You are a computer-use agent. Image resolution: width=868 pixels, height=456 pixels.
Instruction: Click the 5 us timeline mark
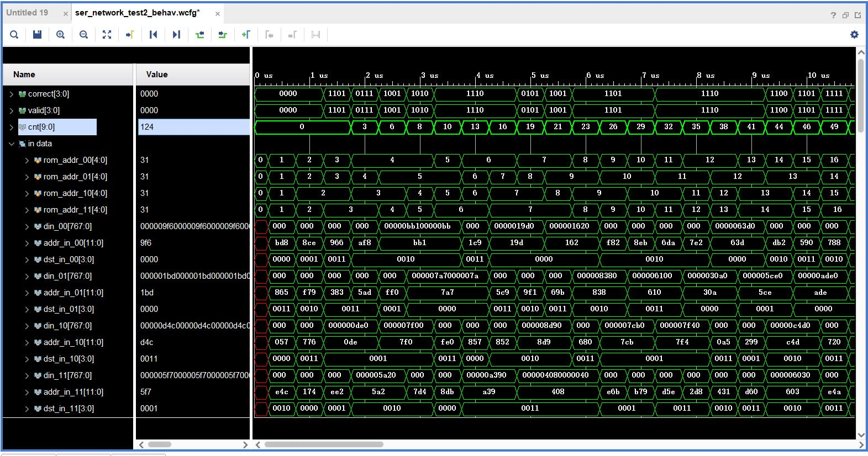tap(540, 75)
